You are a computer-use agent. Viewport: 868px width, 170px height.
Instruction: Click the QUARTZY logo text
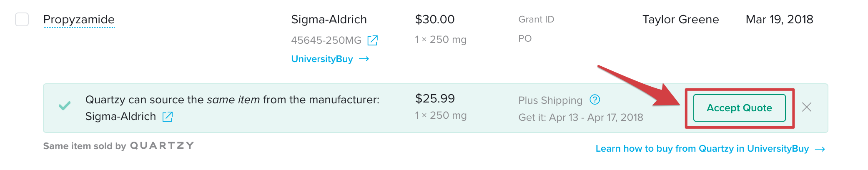[x=162, y=146]
